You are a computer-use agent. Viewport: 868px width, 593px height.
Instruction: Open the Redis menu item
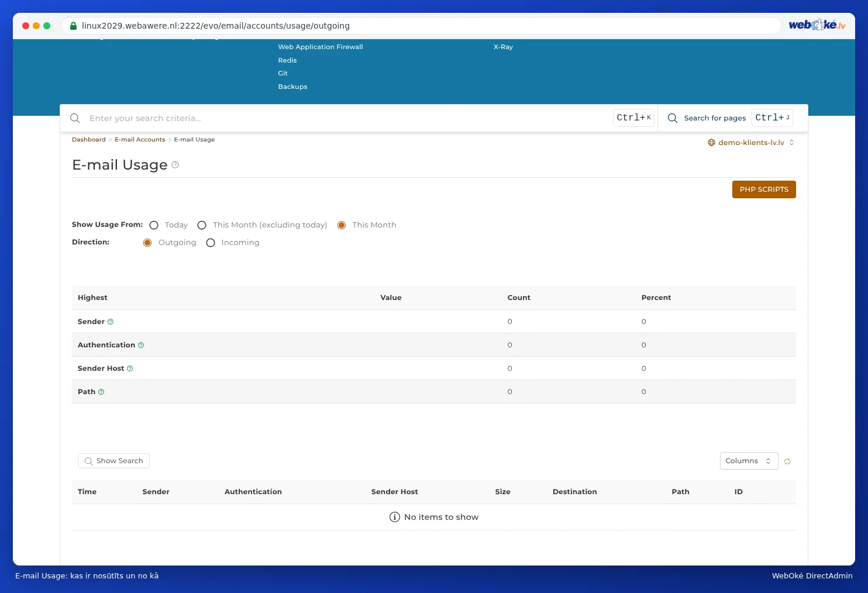(x=287, y=60)
